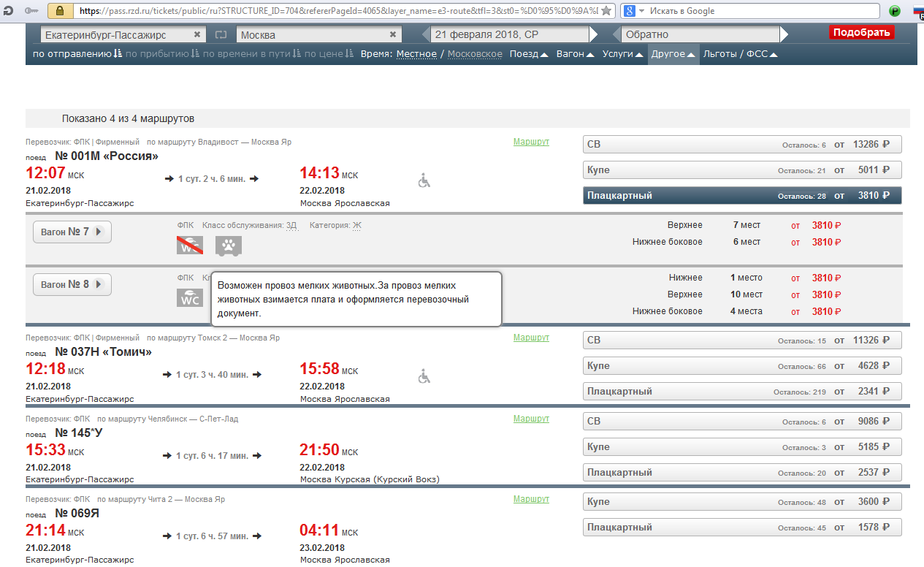The width and height of the screenshot is (924, 567).
Task: Sort trains по прибытию
Action: click(x=162, y=54)
